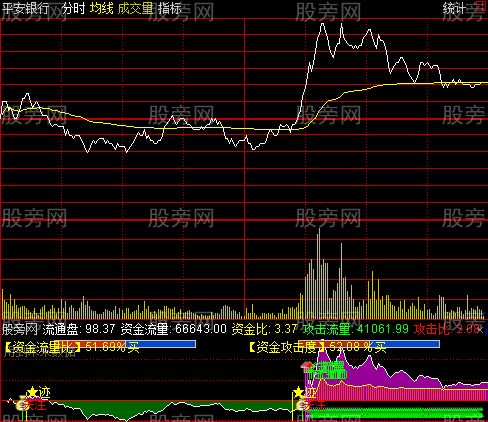Screen dimensions: 488x422
Task: Click the 平安银行 stock name label
Action: 26,8
